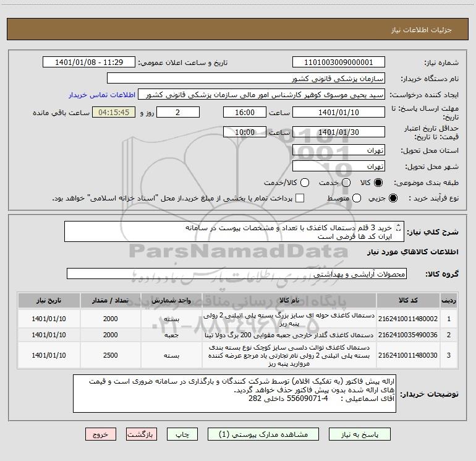
Task: Click need date 1401/01/10 in row 2
Action: point(49,335)
